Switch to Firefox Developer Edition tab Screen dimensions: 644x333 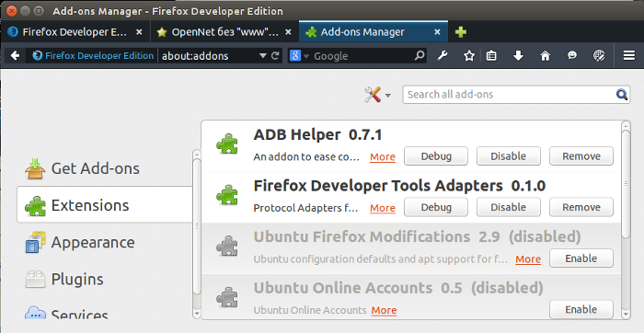coord(75,32)
